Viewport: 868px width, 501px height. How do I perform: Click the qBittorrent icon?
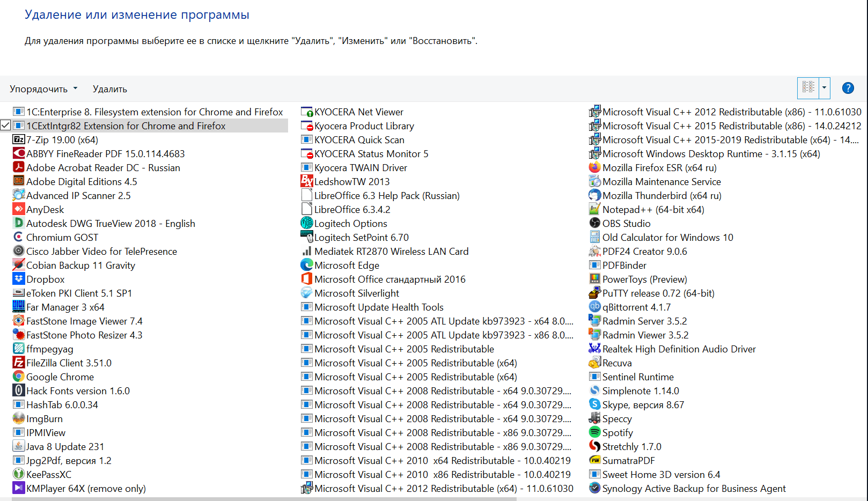tap(595, 307)
